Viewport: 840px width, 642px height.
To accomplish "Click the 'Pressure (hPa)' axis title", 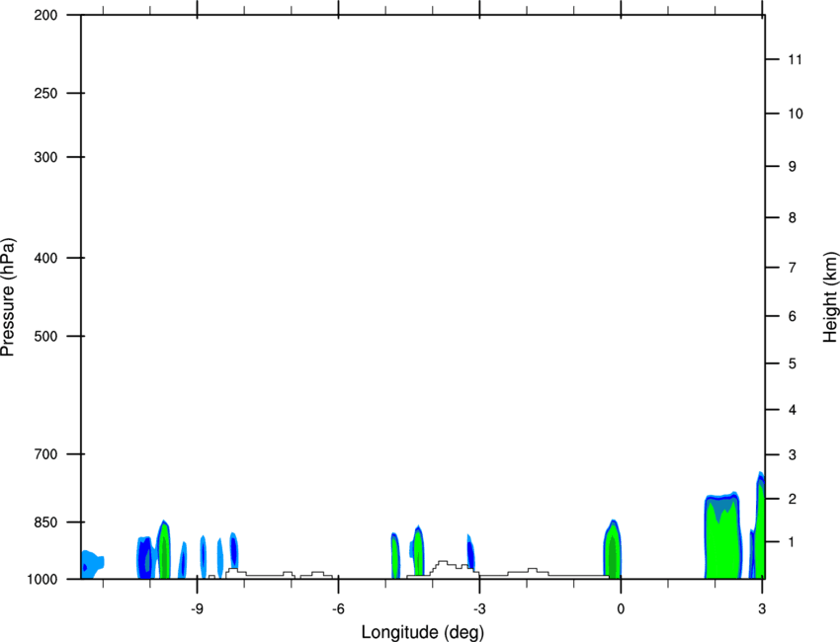I will (x=8, y=297).
